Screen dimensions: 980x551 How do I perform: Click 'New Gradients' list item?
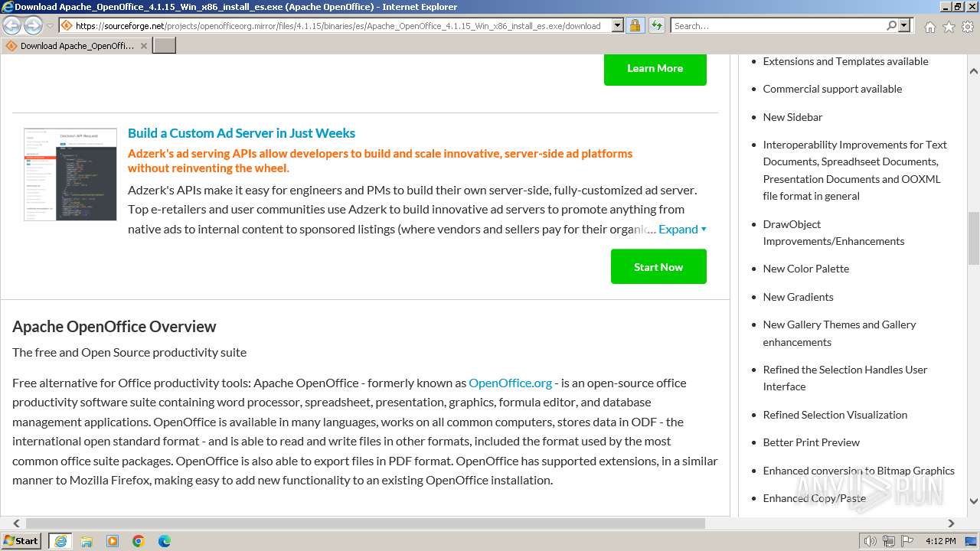pyautogui.click(x=798, y=297)
